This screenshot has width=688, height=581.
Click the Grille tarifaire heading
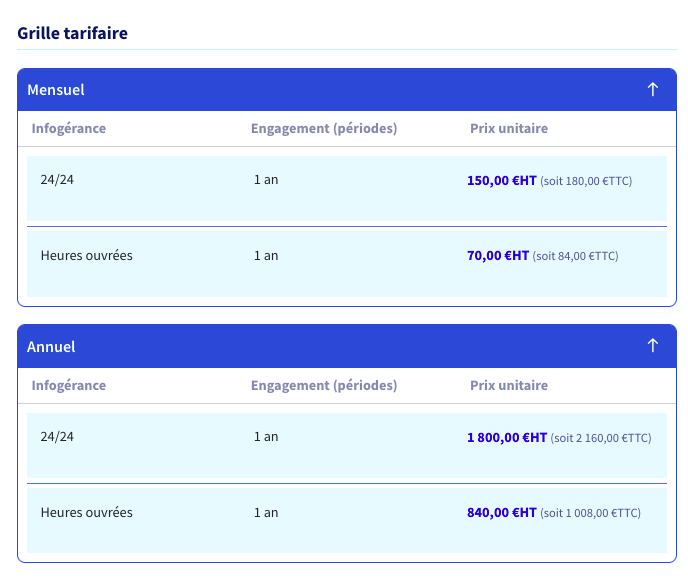pos(72,33)
